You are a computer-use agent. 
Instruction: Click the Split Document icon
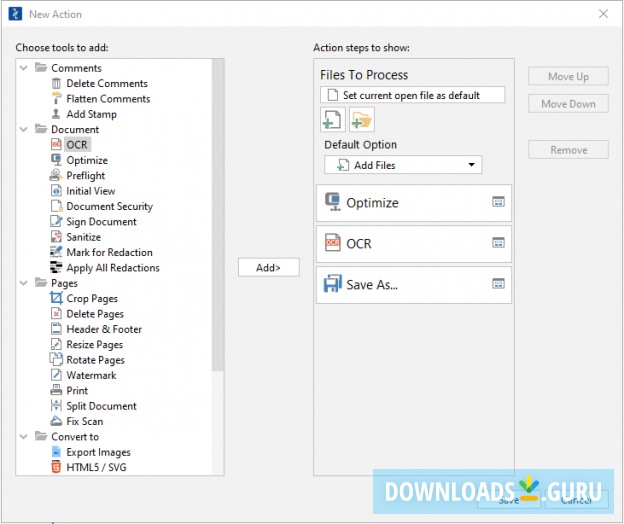[x=56, y=405]
